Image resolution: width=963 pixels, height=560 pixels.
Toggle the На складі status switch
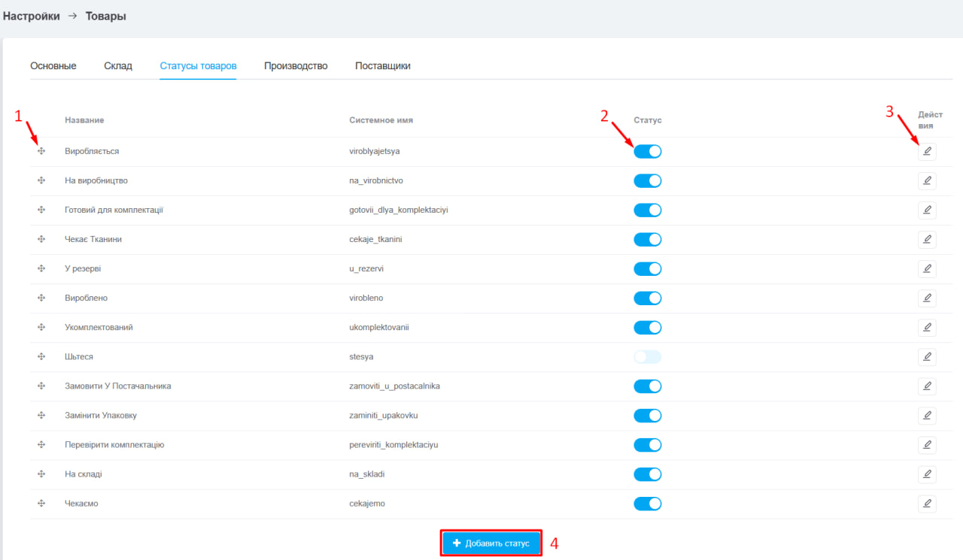pyautogui.click(x=648, y=474)
